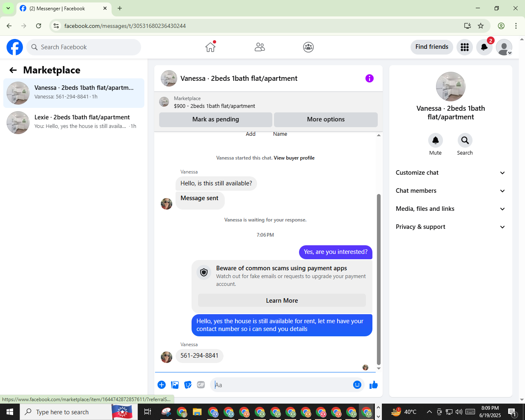Select the Messenger | Facebook browser tab
The height and width of the screenshot is (420, 525).
coord(64,8)
